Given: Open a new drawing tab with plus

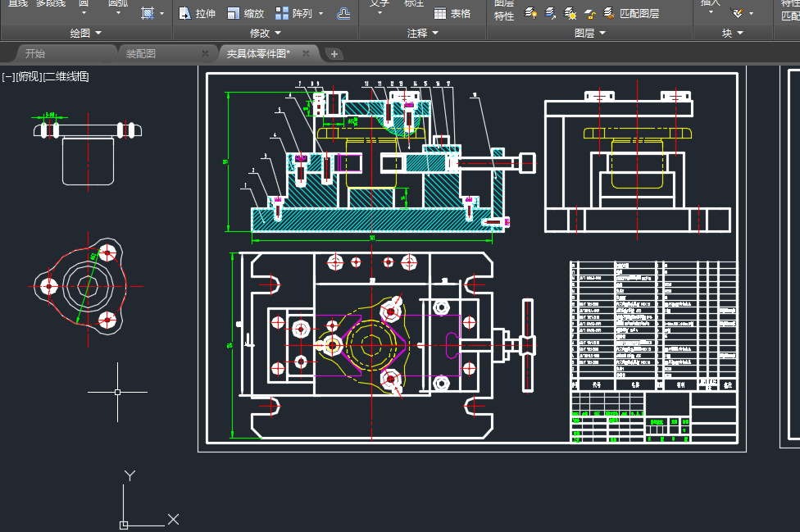Looking at the screenshot, I should point(334,54).
